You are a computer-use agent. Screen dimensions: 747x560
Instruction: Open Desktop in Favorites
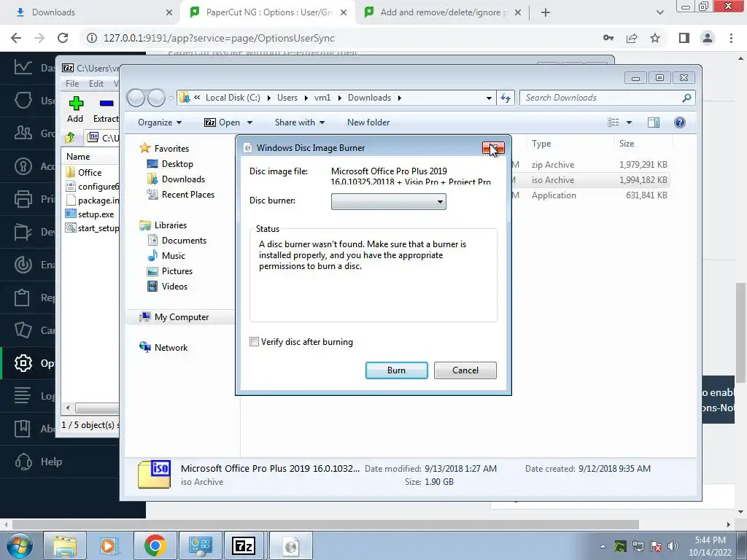click(177, 164)
